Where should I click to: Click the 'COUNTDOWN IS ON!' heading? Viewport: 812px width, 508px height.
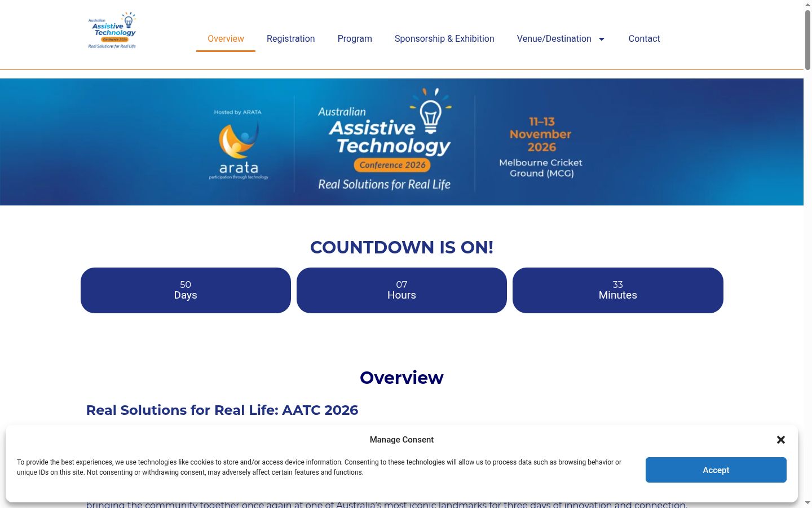[x=401, y=247]
